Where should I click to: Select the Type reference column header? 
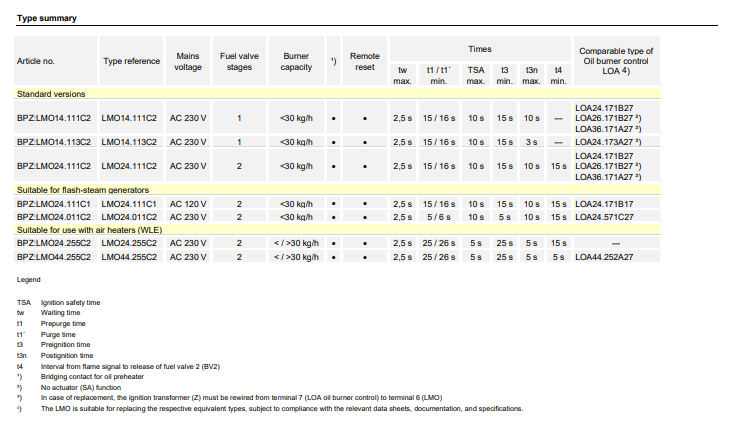(x=131, y=61)
